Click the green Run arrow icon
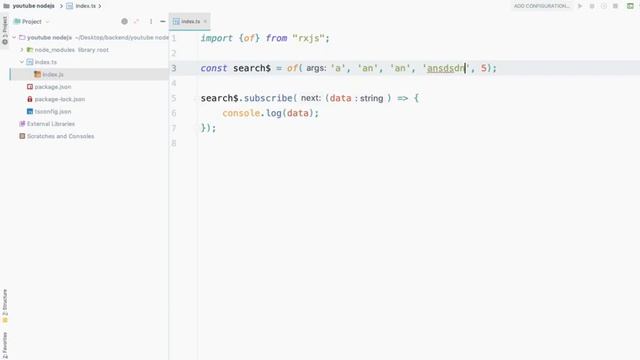Image resolution: width=640 pixels, height=360 pixels. (580, 6)
